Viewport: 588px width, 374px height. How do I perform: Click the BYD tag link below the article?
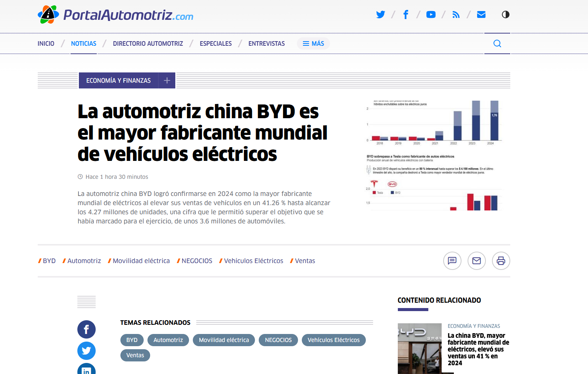47,261
